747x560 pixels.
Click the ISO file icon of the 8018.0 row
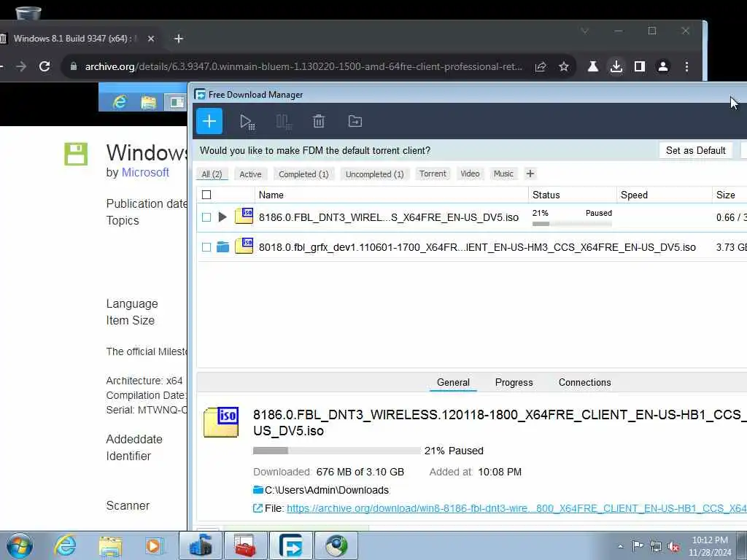(x=244, y=246)
